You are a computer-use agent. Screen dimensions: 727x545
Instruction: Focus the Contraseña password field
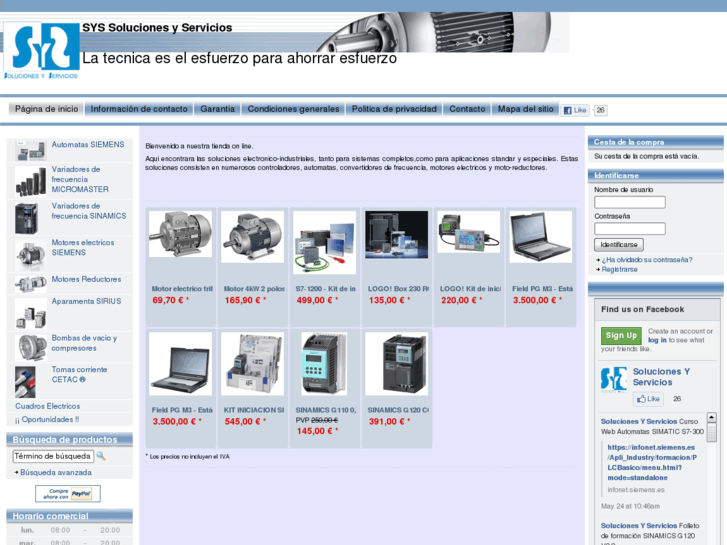[630, 229]
